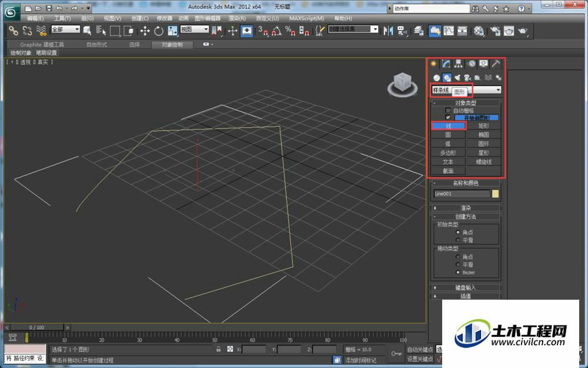This screenshot has height=368, width=588.
Task: Open the 视图 reference coordinate dropdown
Action: tap(194, 29)
